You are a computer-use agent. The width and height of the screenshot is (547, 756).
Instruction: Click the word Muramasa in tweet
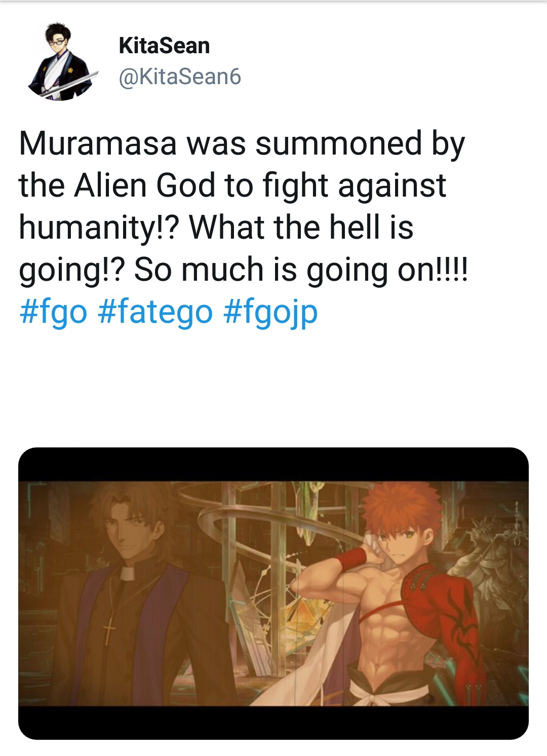click(x=98, y=143)
